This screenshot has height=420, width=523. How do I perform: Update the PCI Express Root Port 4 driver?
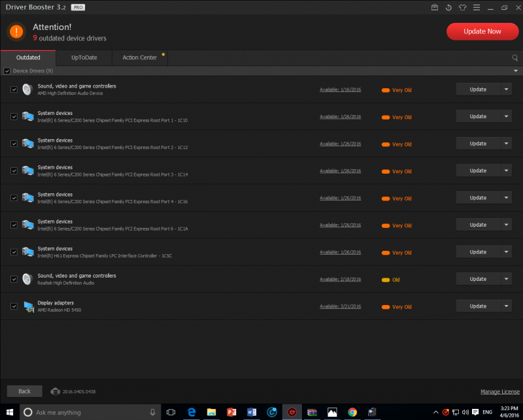(478, 198)
